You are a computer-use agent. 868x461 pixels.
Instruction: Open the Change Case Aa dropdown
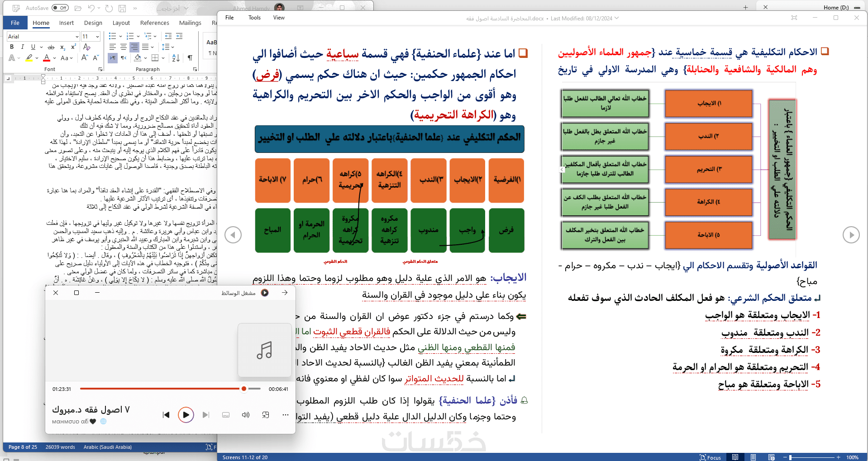[x=66, y=58]
